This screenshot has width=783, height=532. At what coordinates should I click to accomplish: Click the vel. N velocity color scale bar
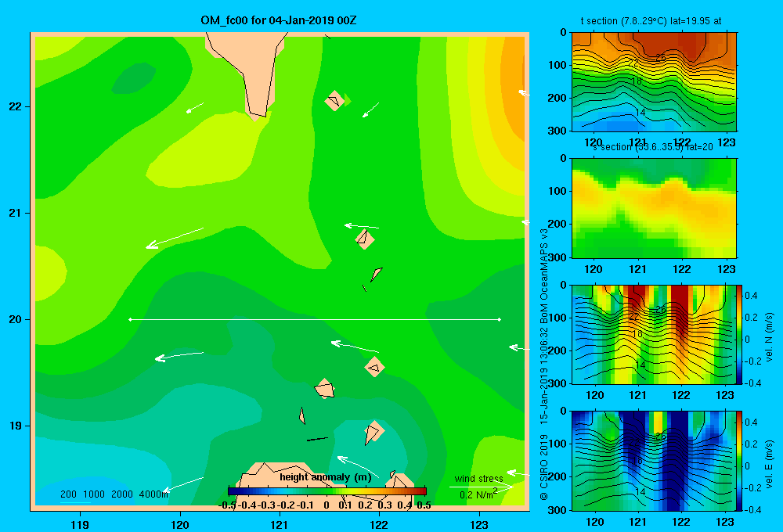click(739, 334)
